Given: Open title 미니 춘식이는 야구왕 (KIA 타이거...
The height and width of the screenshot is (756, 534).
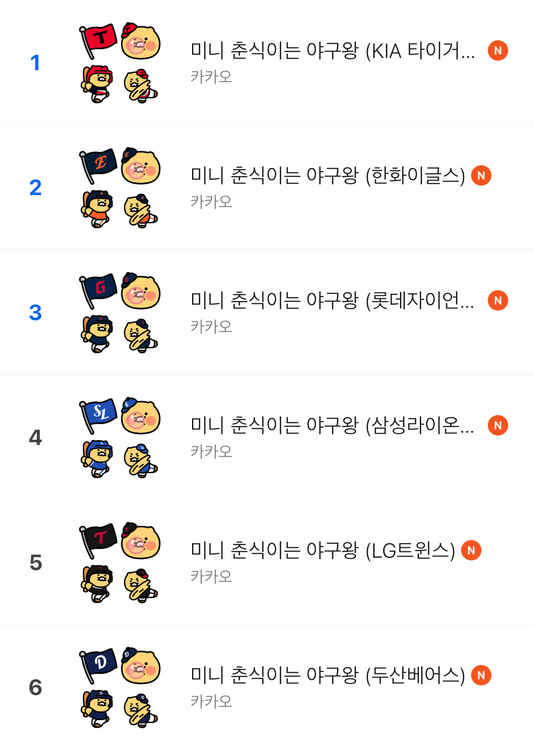Looking at the screenshot, I should pos(332,51).
